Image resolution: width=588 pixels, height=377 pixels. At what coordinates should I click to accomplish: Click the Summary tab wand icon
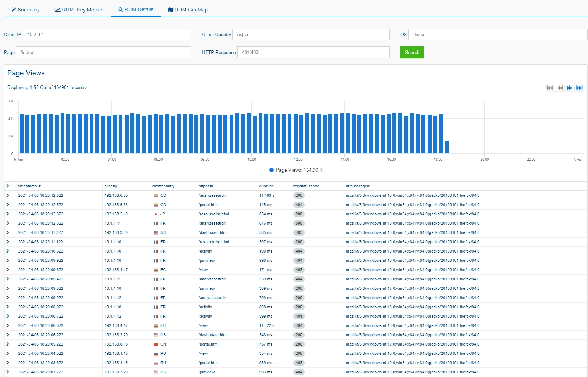(14, 10)
